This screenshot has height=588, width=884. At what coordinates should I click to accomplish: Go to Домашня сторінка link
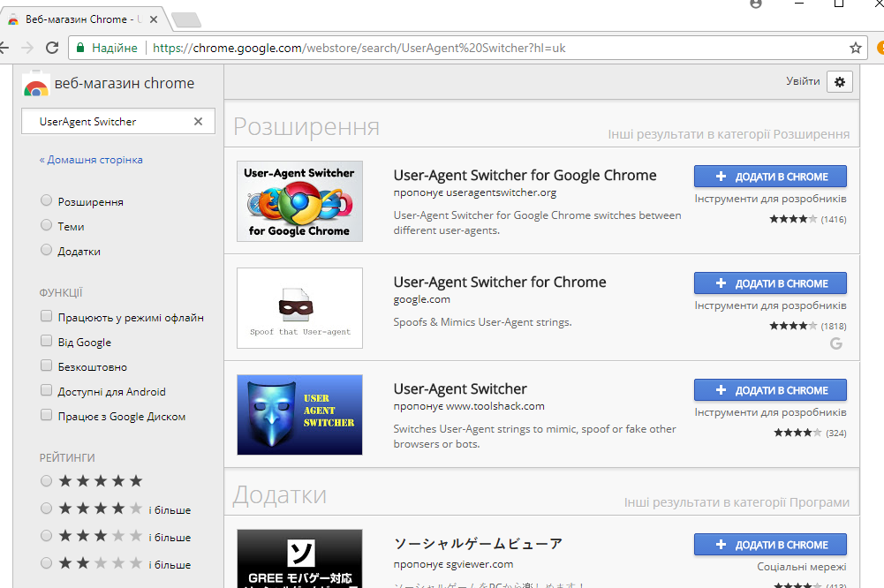(x=91, y=160)
